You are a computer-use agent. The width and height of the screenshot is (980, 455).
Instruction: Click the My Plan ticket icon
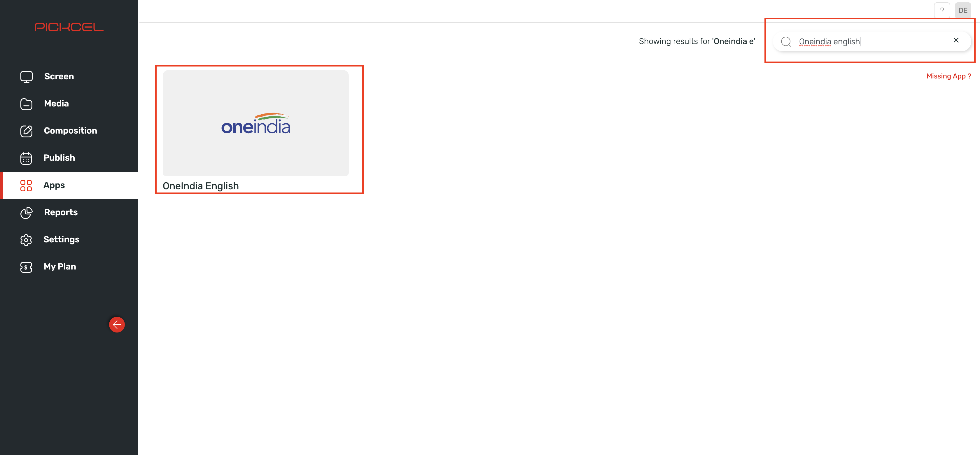[x=26, y=267]
